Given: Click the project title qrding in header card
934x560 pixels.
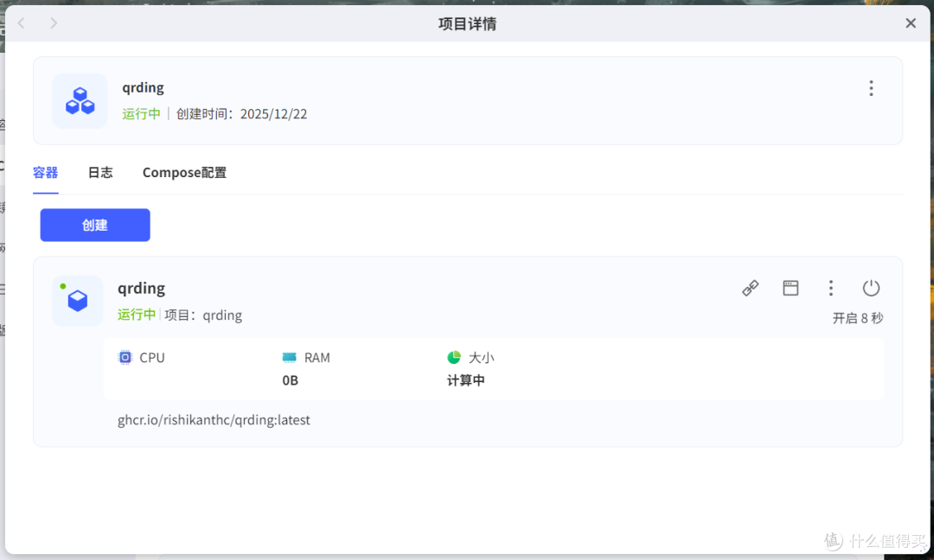Looking at the screenshot, I should click(x=143, y=88).
